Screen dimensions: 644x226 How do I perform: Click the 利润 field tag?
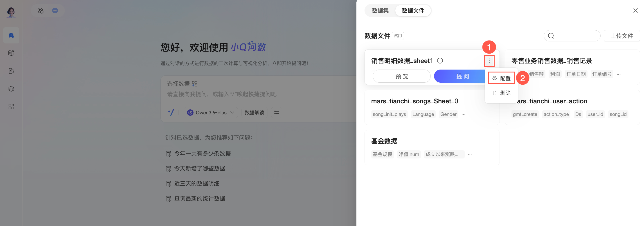(x=555, y=74)
